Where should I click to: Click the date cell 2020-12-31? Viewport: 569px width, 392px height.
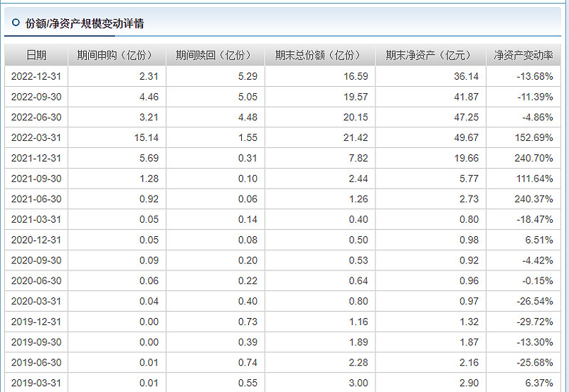click(x=36, y=240)
